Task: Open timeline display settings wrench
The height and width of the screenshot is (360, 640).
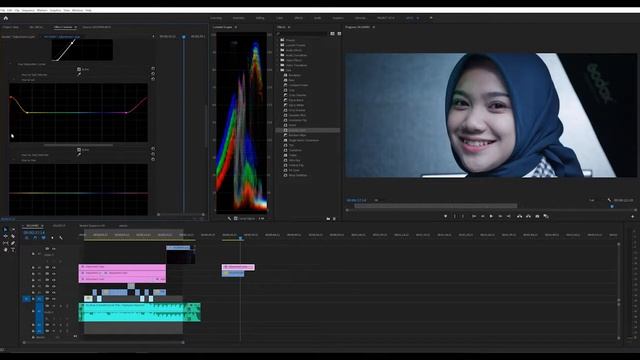Action: [x=61, y=238]
